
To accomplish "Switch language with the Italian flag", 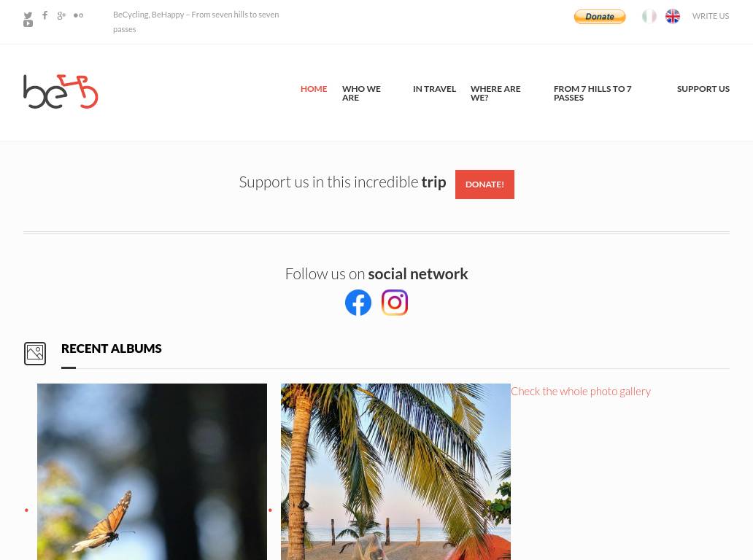I will click(x=649, y=16).
